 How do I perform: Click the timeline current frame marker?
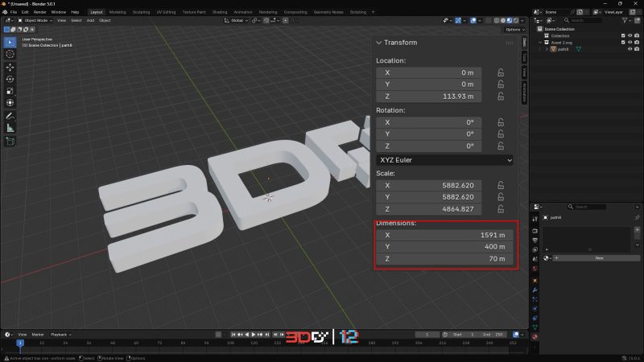coord(20,343)
